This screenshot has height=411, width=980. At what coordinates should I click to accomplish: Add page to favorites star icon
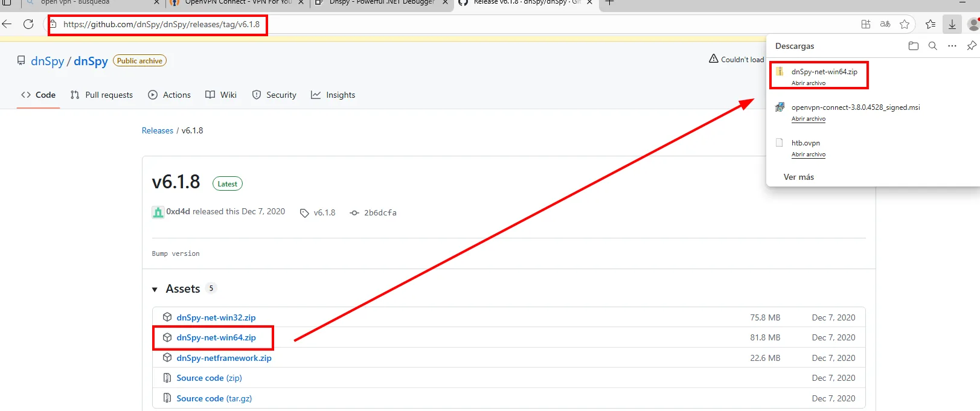[905, 24]
